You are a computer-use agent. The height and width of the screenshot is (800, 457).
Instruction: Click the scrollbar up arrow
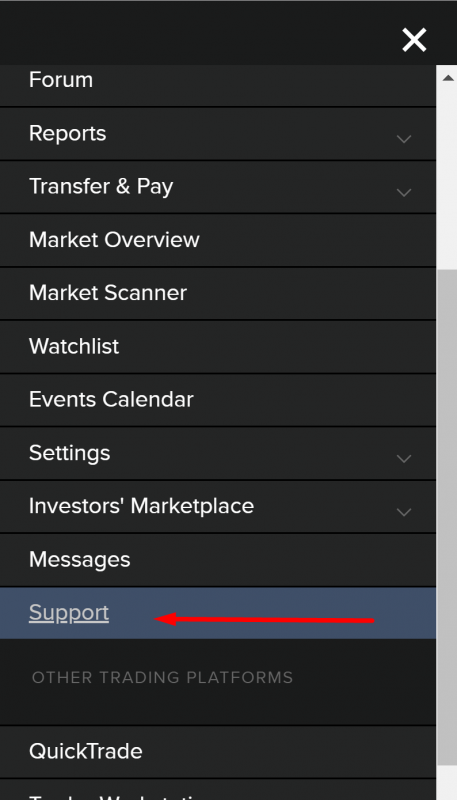[x=448, y=78]
